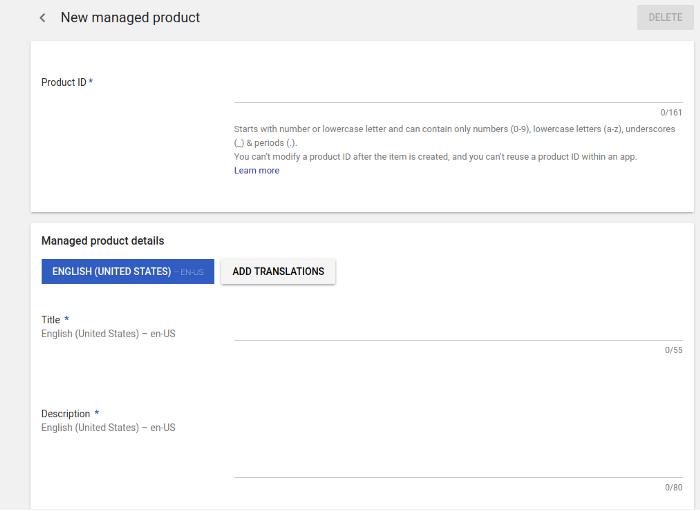
Task: Click the 'Description' field label
Action: click(x=66, y=414)
